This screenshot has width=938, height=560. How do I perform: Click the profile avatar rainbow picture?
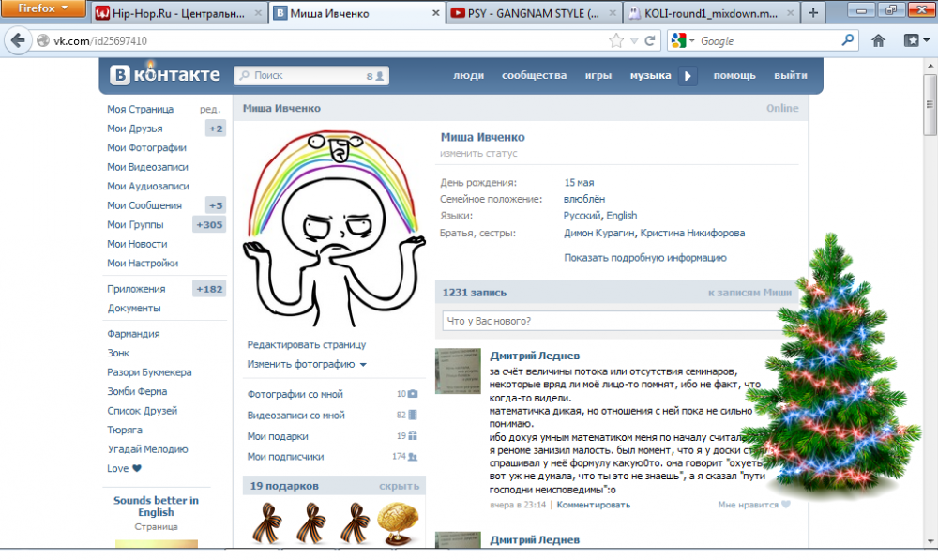click(335, 229)
